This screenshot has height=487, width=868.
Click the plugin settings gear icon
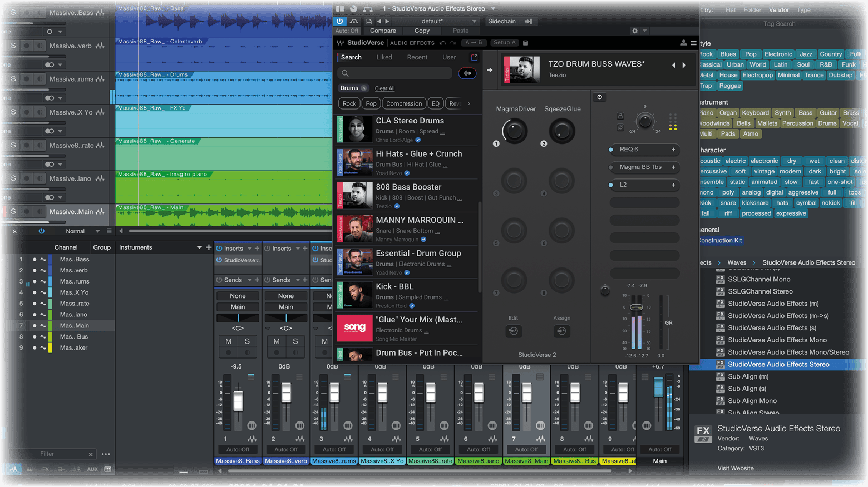(x=635, y=31)
